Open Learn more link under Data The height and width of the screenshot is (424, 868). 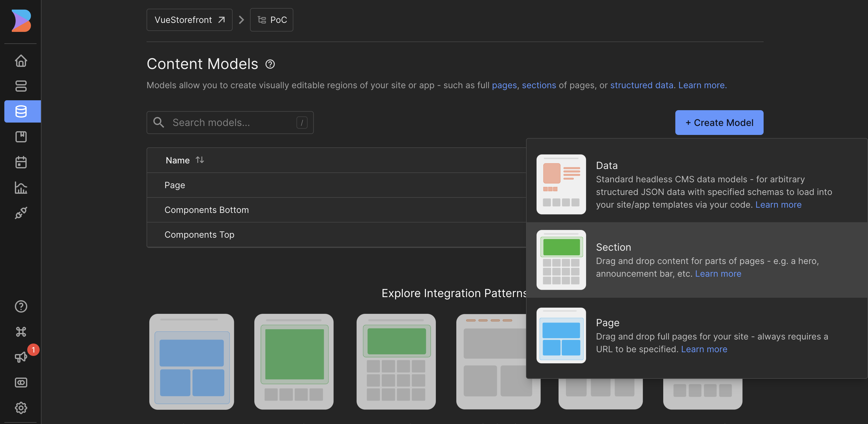tap(778, 205)
